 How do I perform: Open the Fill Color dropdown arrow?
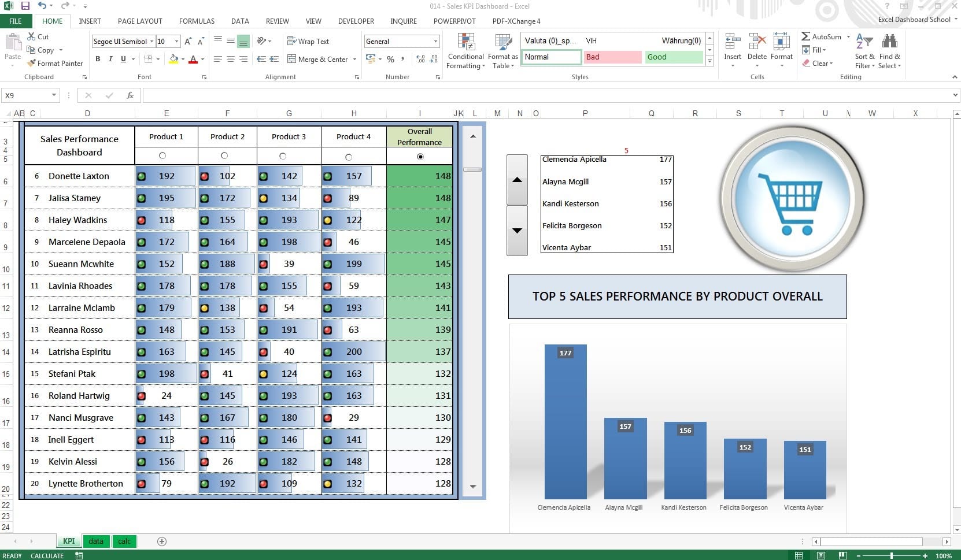182,60
